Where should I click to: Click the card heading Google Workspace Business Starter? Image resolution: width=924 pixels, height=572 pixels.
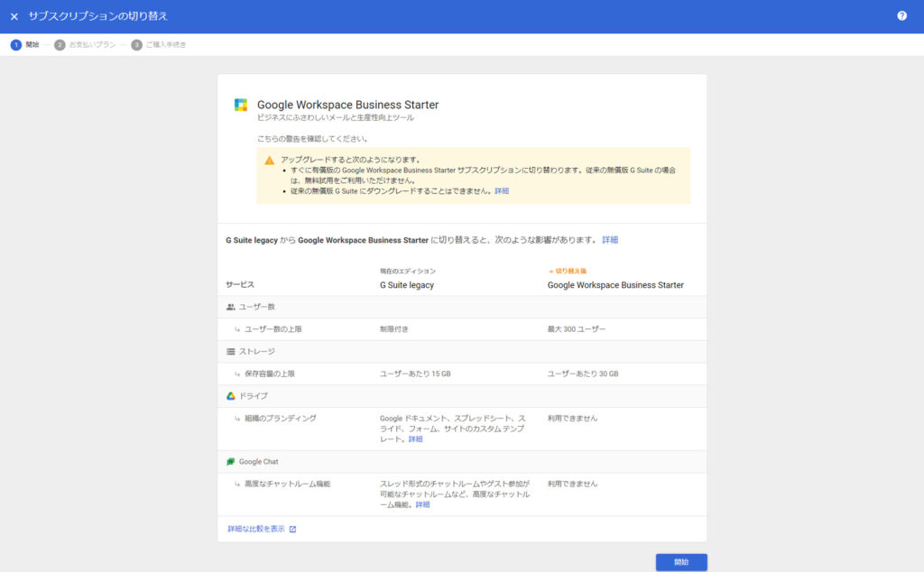pos(347,105)
